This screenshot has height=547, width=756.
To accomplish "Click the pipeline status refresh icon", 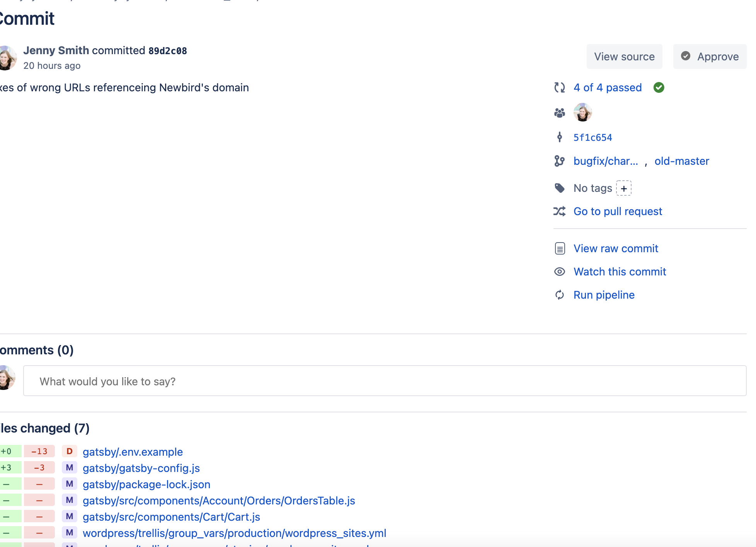I will [x=560, y=88].
